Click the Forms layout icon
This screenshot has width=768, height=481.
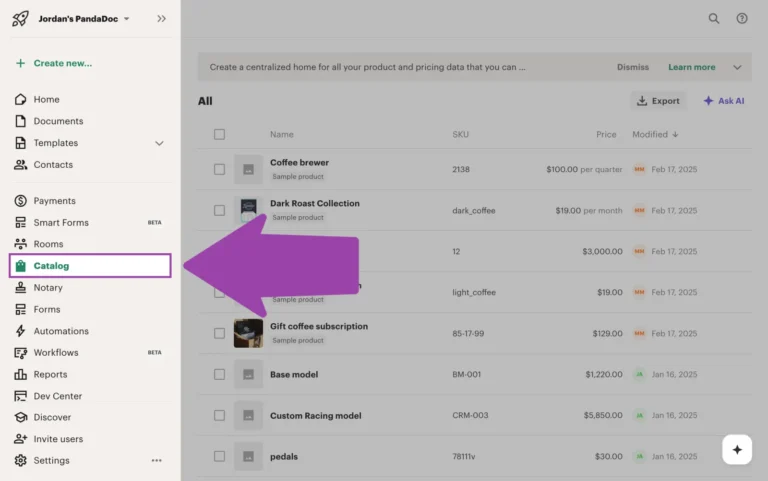pos(20,309)
